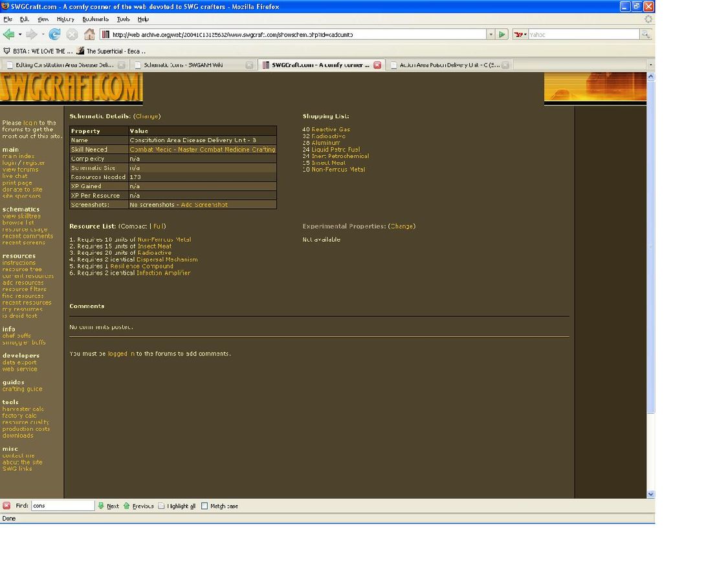Click the Find text input field

tap(62, 506)
